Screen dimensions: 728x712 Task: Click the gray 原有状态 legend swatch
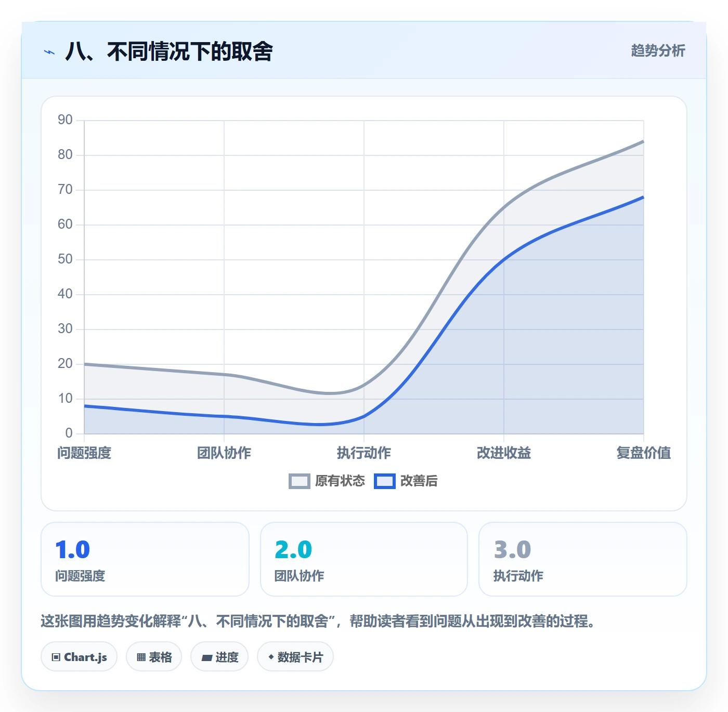point(300,481)
